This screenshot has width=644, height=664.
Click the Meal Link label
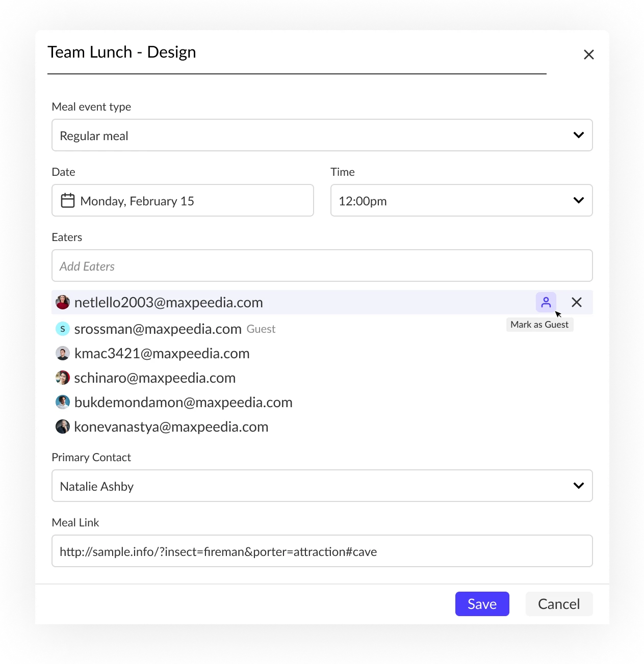coord(75,522)
